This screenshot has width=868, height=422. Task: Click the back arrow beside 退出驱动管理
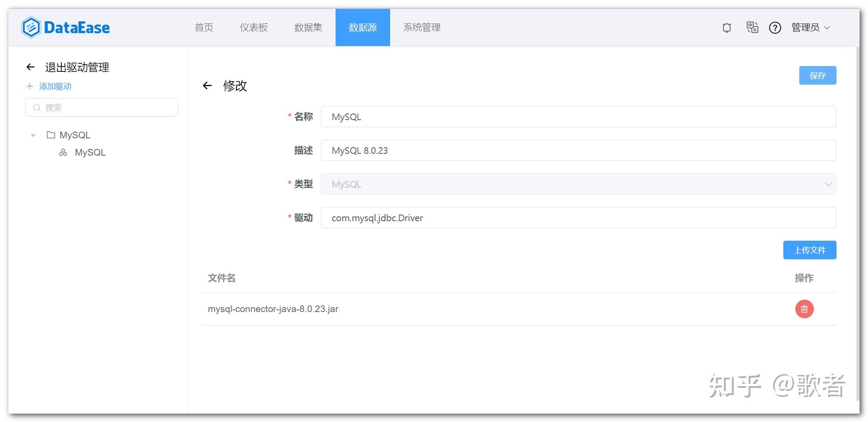coord(31,67)
